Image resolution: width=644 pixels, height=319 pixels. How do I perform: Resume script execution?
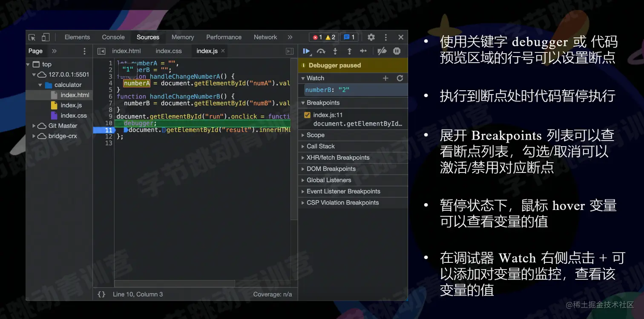(x=306, y=51)
